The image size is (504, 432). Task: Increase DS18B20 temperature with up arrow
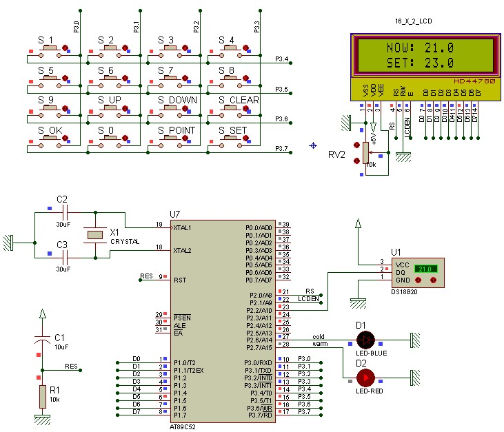pos(433,280)
